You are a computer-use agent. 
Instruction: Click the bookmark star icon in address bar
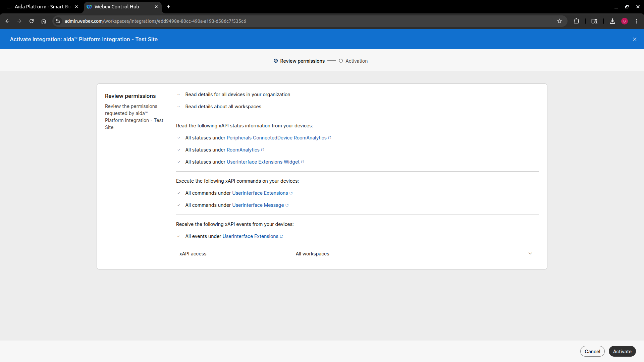coord(559,21)
